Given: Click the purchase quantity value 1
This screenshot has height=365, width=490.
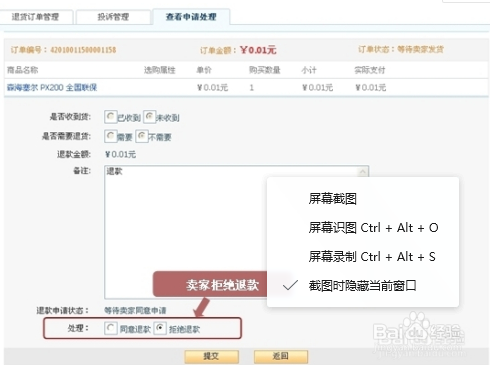Looking at the screenshot, I should [x=252, y=88].
